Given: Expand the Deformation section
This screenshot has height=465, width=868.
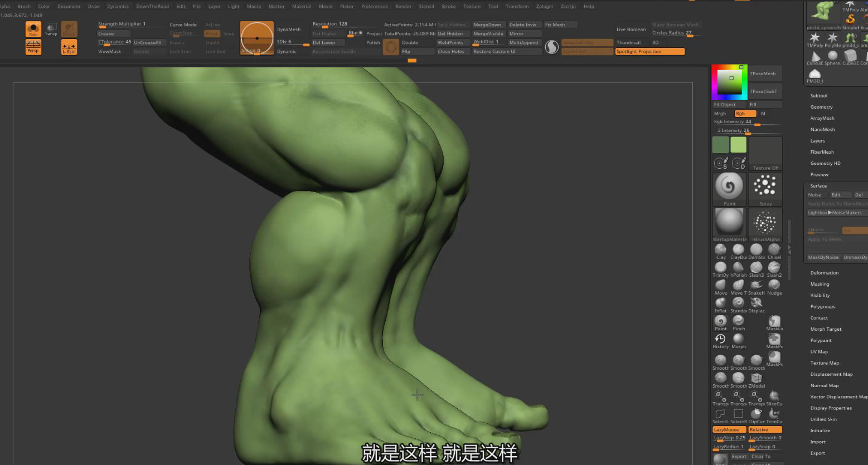Looking at the screenshot, I should click(824, 273).
